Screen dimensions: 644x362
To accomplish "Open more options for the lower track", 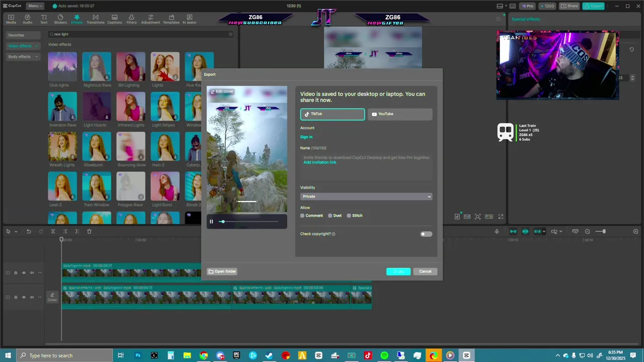I will pos(40,297).
